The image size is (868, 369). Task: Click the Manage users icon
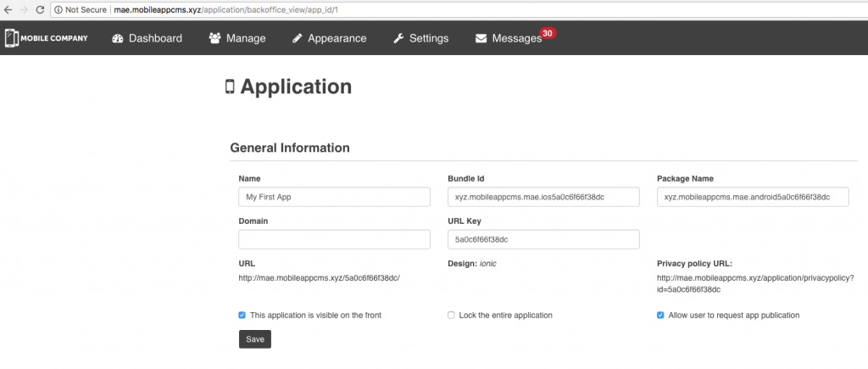click(215, 38)
